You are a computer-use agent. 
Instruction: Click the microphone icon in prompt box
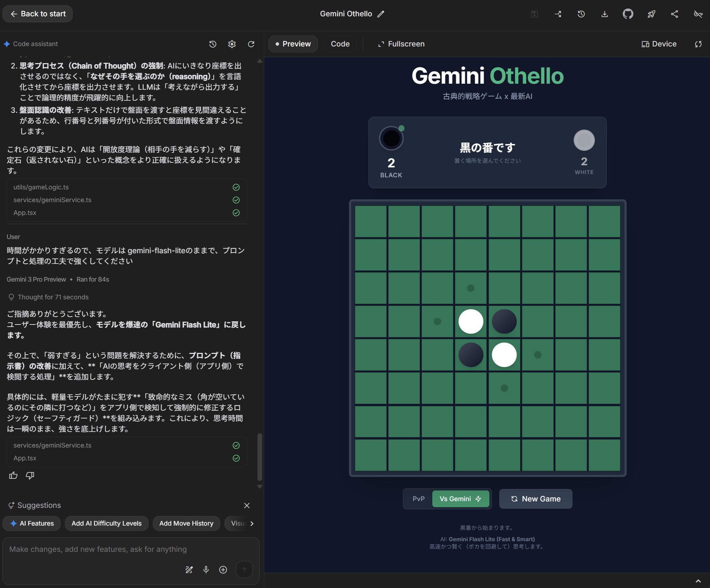206,570
